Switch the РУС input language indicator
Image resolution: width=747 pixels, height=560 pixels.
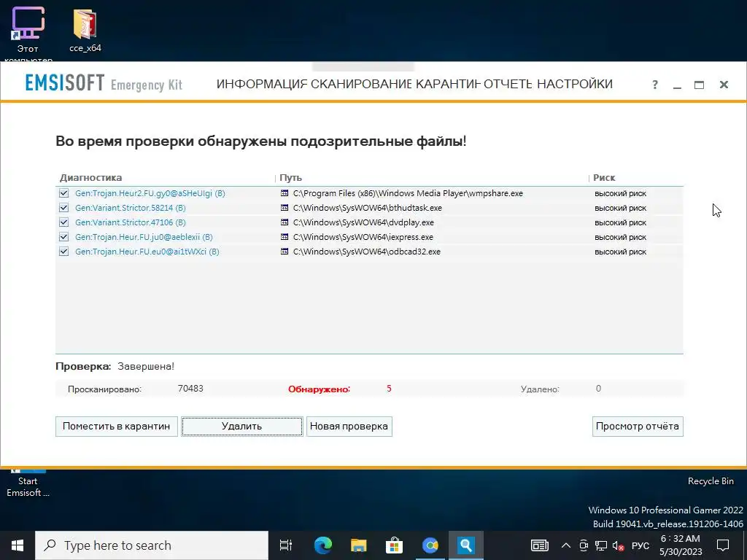tap(640, 545)
